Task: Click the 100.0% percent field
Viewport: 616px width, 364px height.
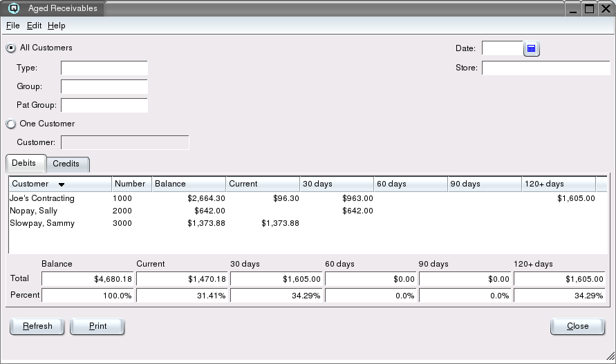Action: (87, 296)
